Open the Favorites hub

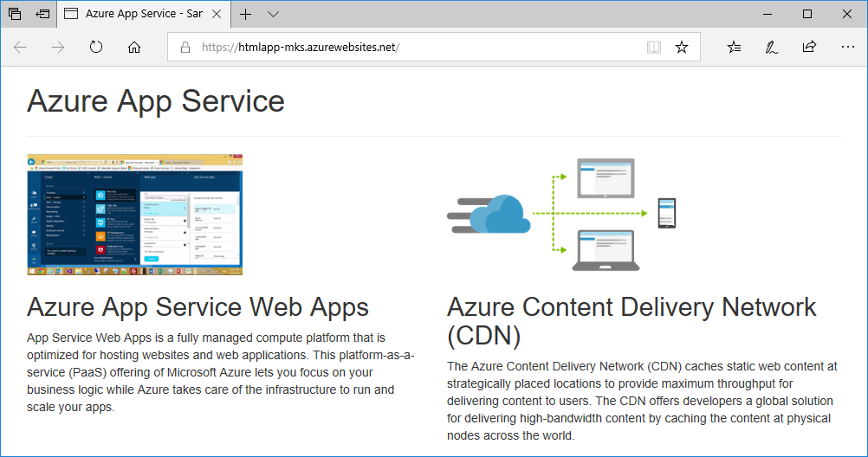734,47
